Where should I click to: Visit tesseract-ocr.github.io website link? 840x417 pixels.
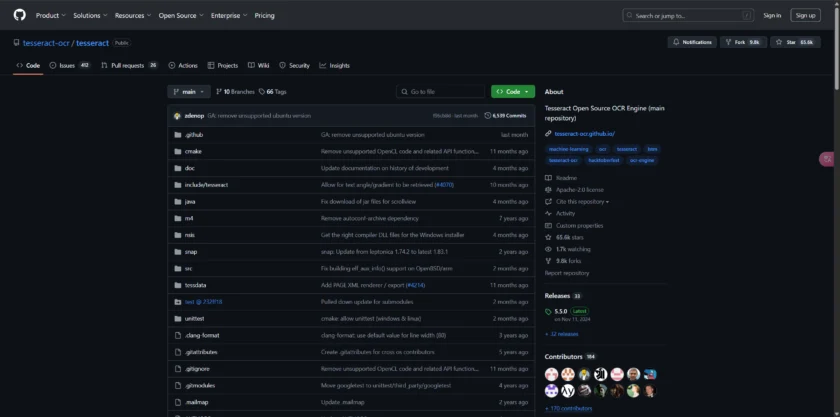584,134
